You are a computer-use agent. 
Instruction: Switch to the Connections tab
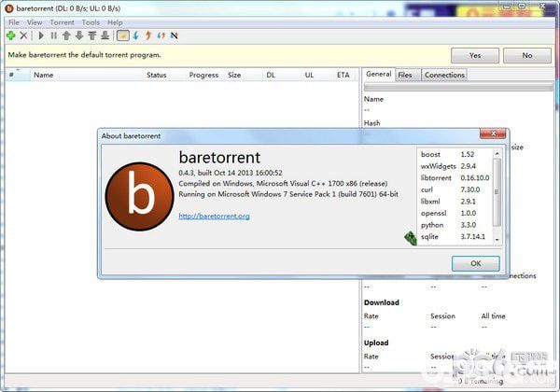coord(444,75)
